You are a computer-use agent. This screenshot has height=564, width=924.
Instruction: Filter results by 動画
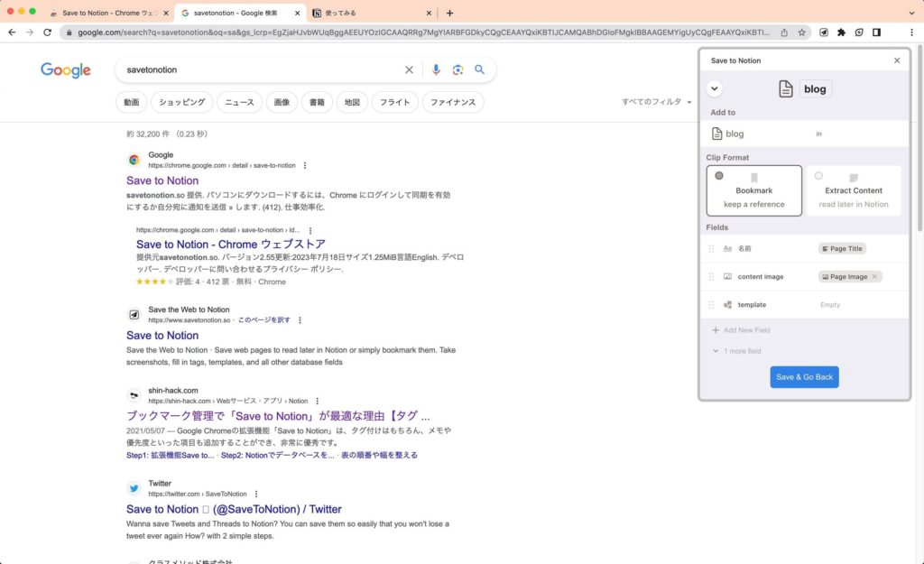tap(132, 102)
